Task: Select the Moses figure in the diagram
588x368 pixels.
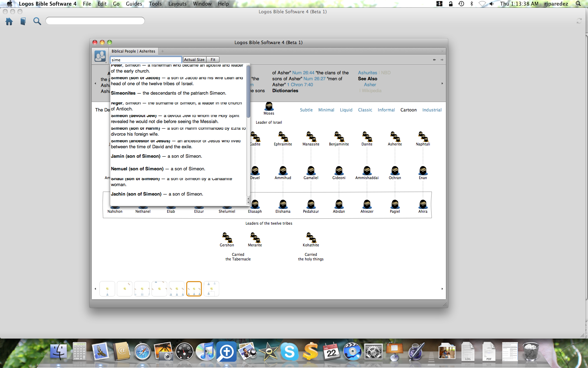Action: tap(269, 106)
